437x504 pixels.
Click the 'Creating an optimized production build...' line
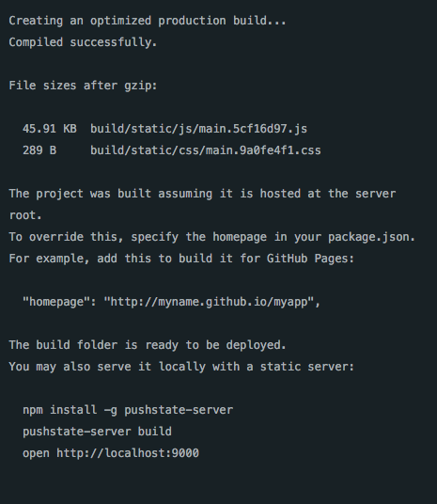(x=148, y=21)
